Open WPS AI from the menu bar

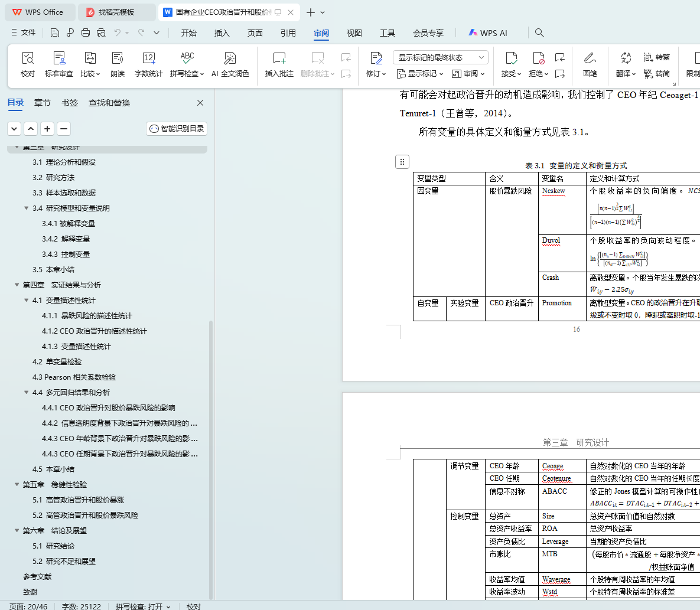tap(488, 33)
